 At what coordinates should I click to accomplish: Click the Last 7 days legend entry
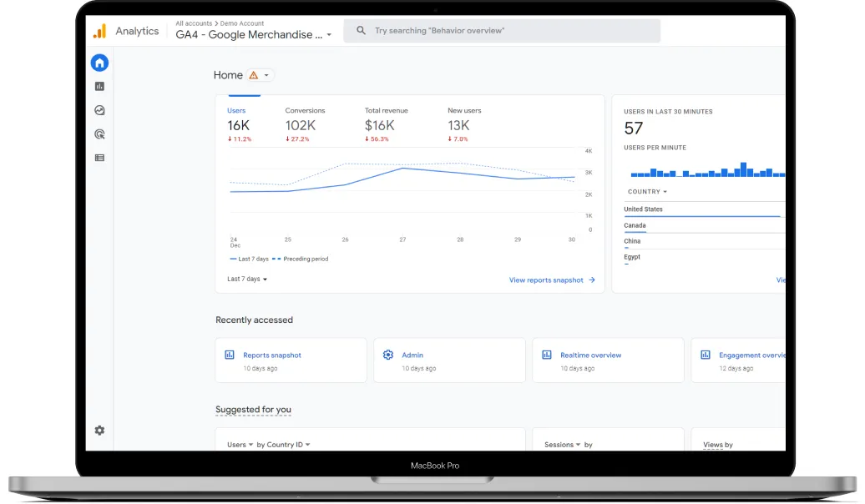click(250, 260)
